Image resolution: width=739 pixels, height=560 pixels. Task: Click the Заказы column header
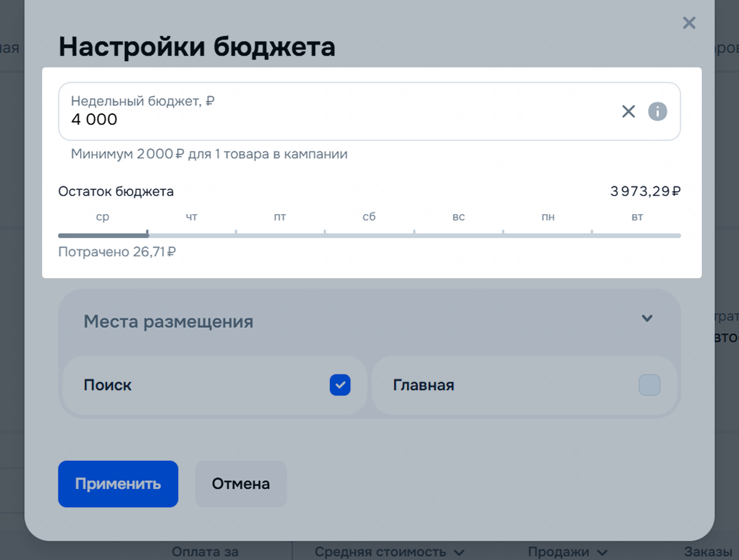[x=708, y=552]
